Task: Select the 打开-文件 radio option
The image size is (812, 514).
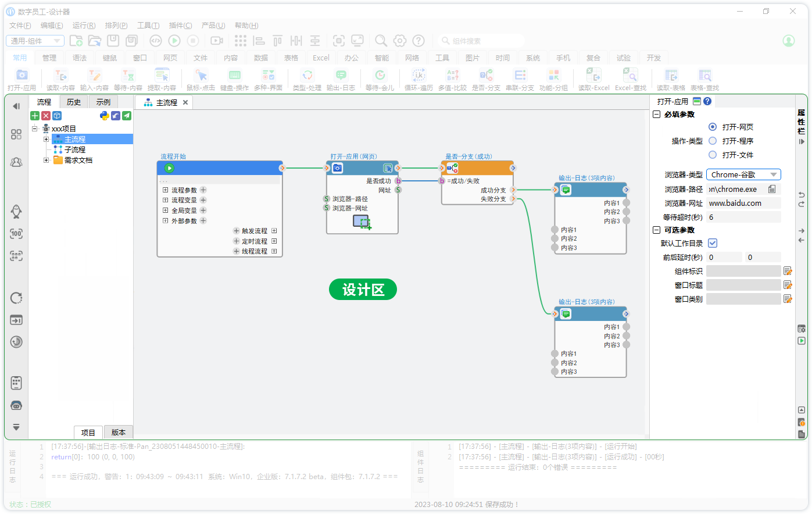Action: (x=713, y=155)
